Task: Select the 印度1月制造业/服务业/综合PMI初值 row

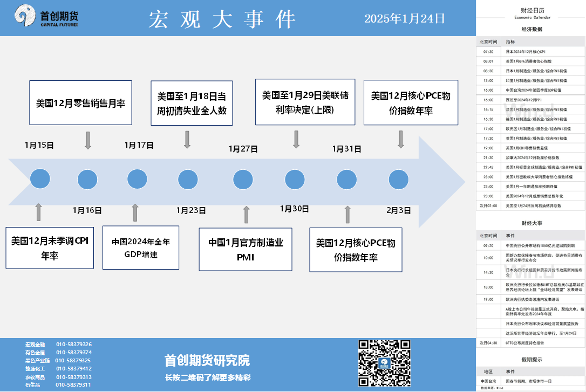Action: pos(530,81)
